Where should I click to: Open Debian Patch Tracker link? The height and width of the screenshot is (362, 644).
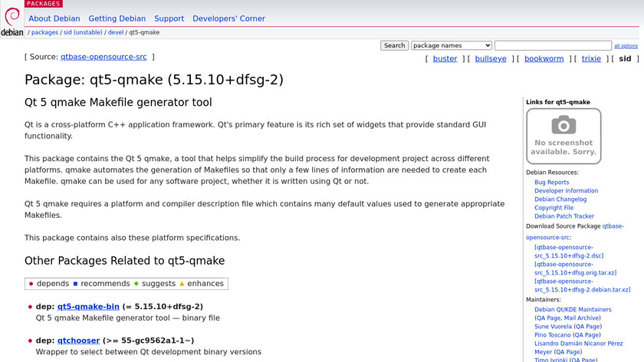(x=564, y=216)
